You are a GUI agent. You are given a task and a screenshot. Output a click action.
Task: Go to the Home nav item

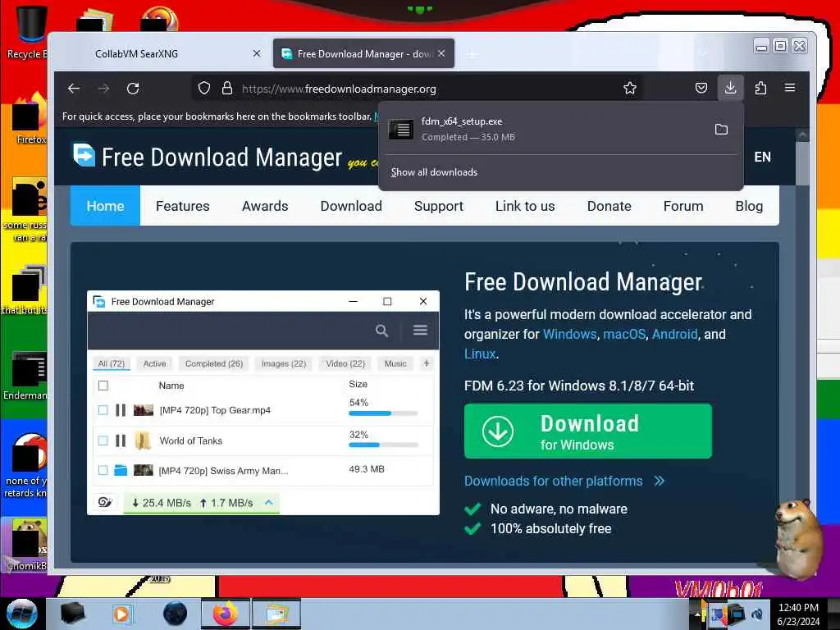(105, 206)
